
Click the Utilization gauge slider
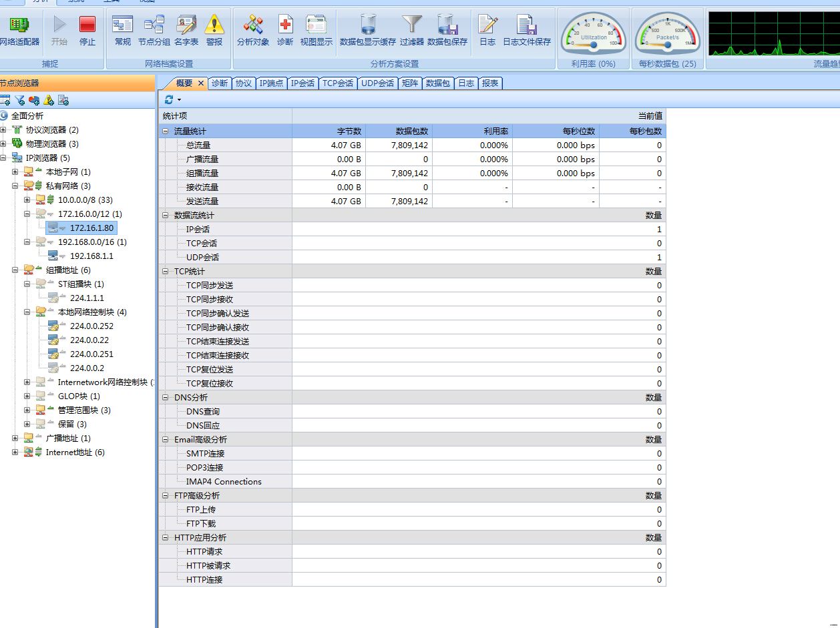(593, 45)
